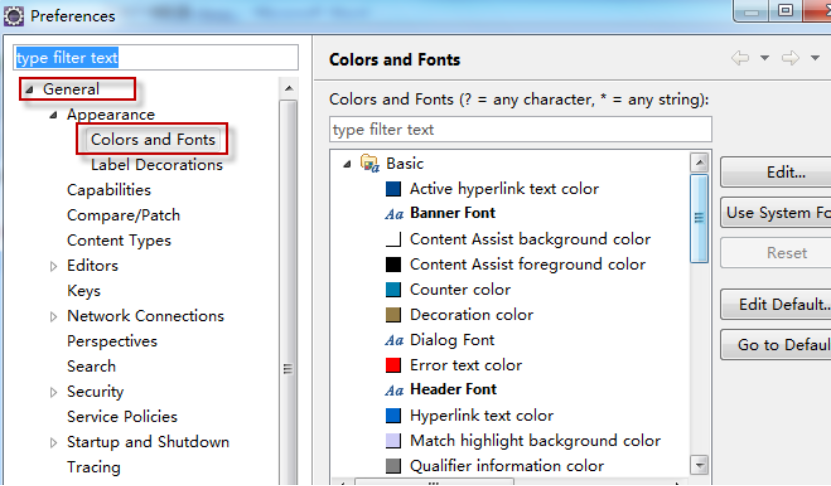Select Network Connections tree item
This screenshot has width=831, height=486.
tap(145, 316)
